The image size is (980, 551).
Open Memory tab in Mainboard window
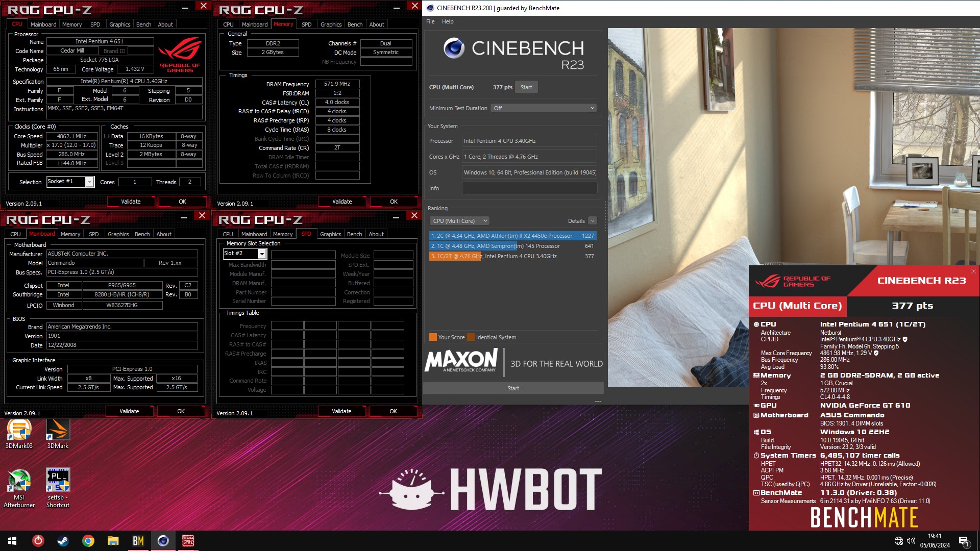point(70,234)
